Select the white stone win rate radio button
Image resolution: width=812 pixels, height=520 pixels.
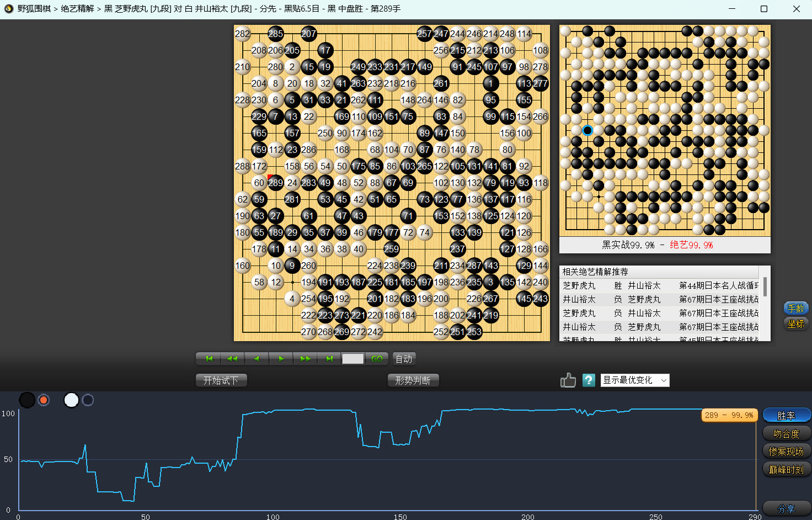tap(88, 400)
